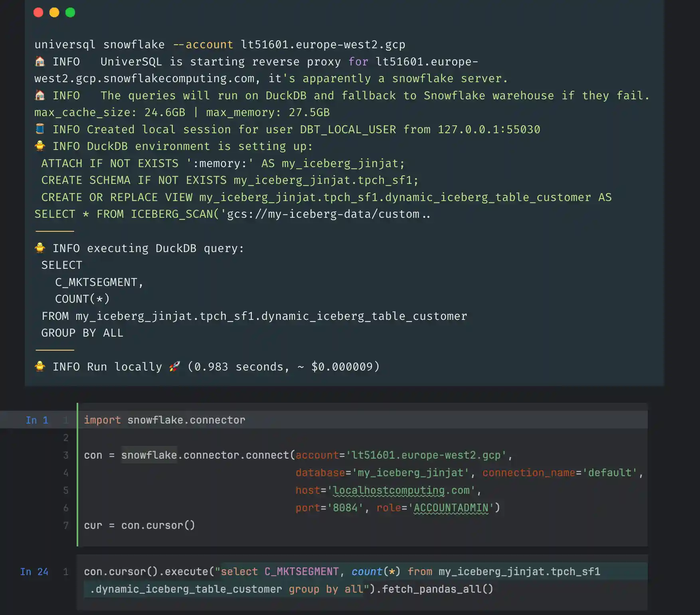
Task: Place cursor on 'import snowflake.connector' line
Action: pyautogui.click(x=164, y=420)
